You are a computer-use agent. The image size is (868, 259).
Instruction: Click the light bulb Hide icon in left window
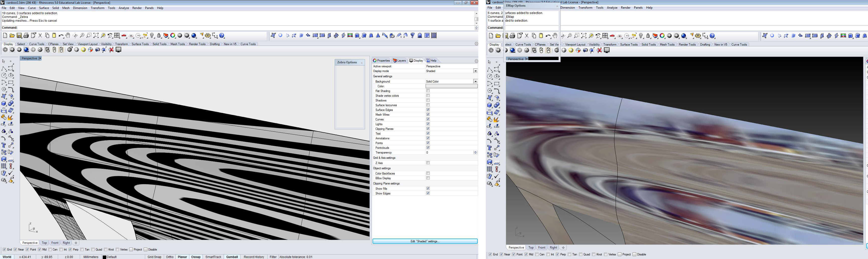click(x=152, y=35)
